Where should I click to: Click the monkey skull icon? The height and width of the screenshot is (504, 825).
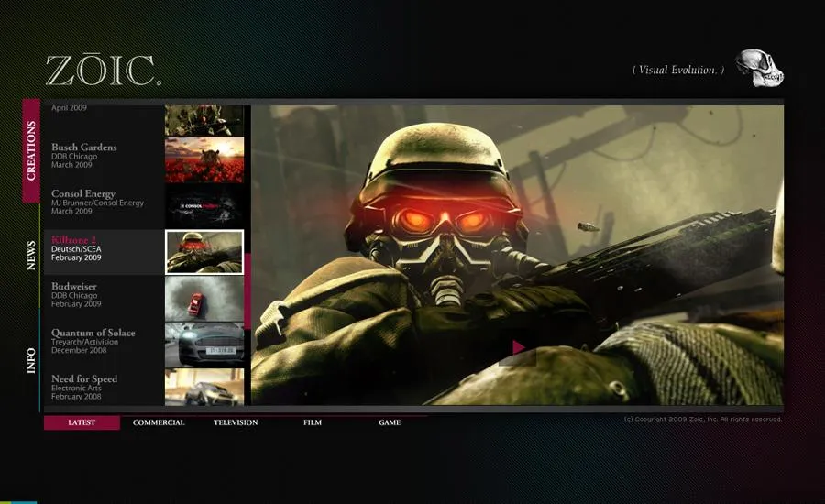(759, 69)
